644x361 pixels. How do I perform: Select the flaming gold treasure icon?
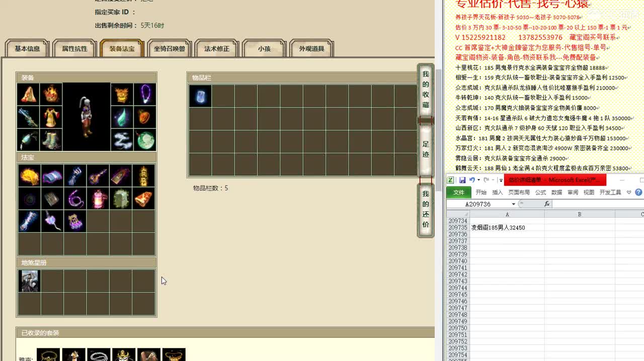(29, 176)
